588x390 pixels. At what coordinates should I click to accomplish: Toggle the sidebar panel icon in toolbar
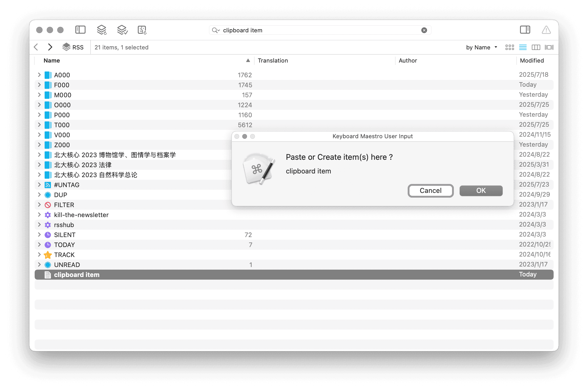(80, 30)
